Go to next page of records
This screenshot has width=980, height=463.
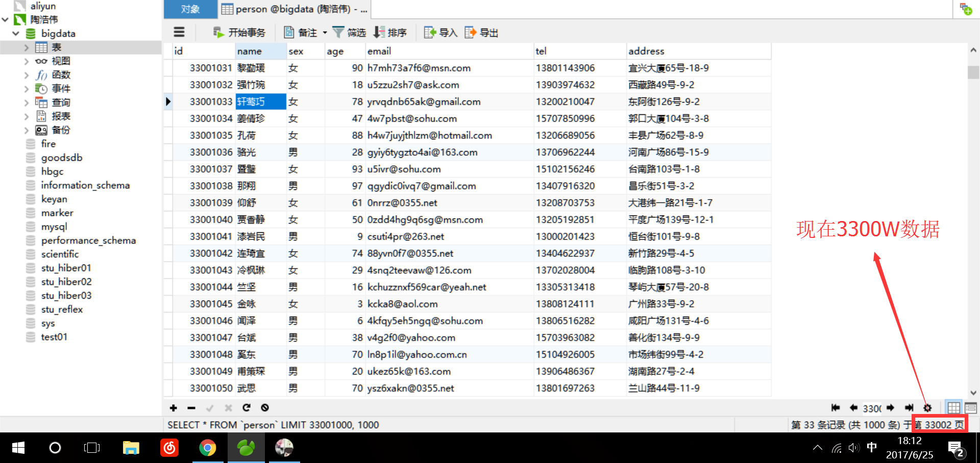click(891, 407)
